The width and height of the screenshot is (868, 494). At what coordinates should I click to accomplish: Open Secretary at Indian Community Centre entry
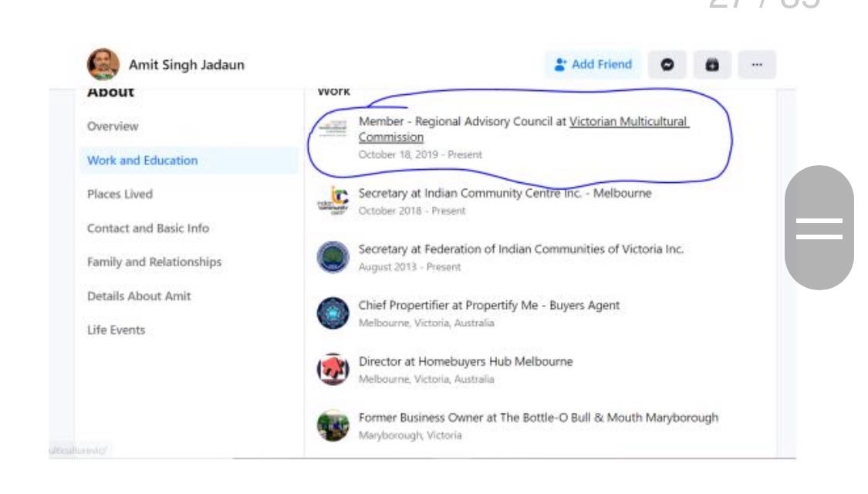coord(505,193)
